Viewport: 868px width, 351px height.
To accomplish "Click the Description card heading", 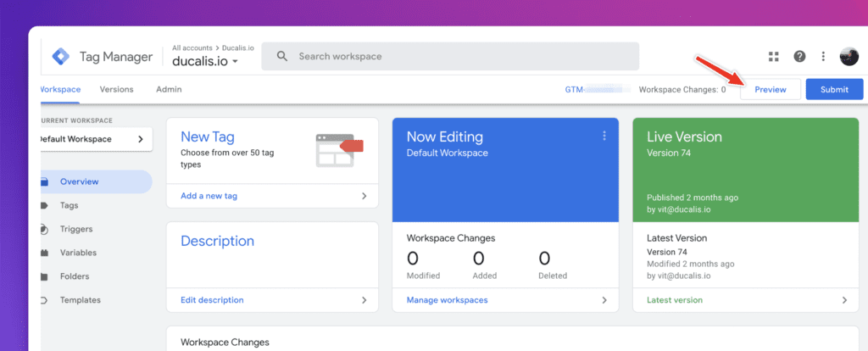I will tap(218, 242).
